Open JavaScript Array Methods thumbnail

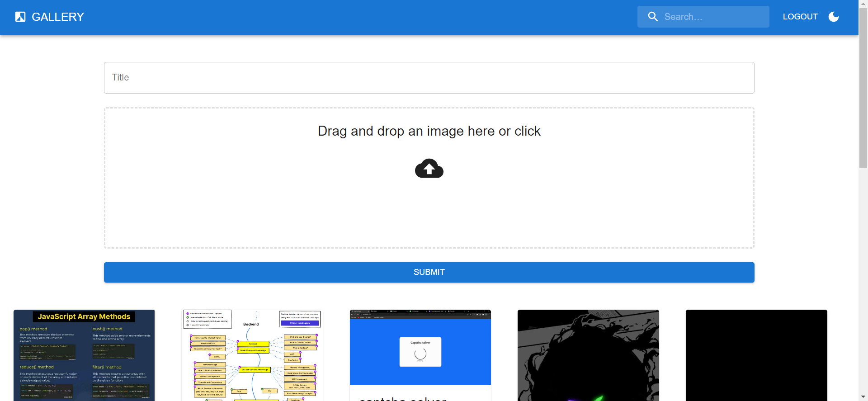(84, 355)
